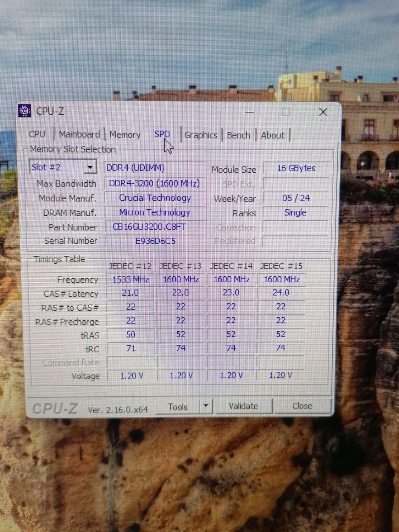Open the Bench tab
Viewport: 399px width, 532px height.
pyautogui.click(x=239, y=135)
